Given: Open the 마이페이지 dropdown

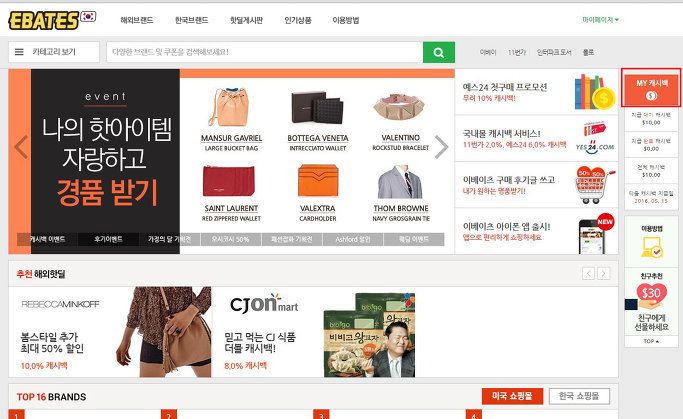Looking at the screenshot, I should coord(600,20).
